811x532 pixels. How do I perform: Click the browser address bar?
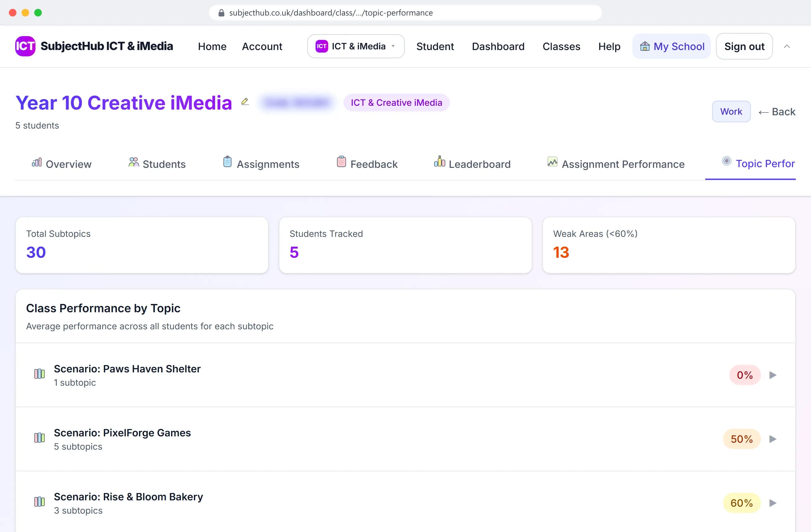click(x=405, y=13)
